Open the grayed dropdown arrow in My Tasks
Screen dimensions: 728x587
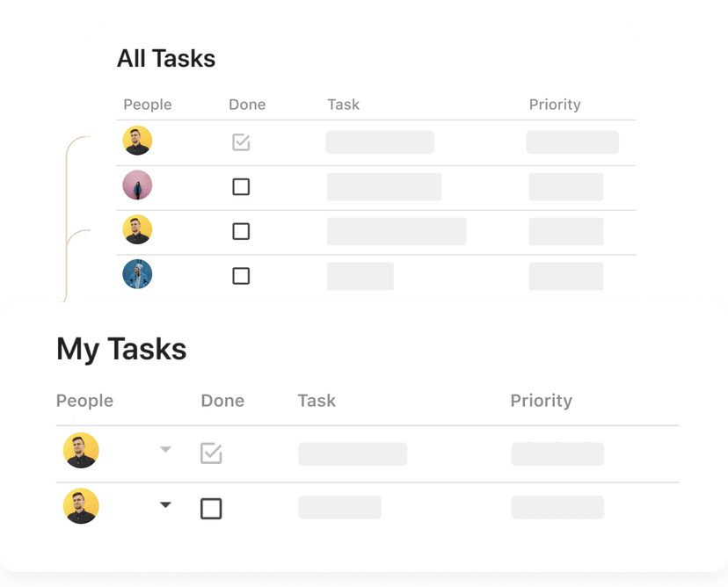pyautogui.click(x=165, y=450)
